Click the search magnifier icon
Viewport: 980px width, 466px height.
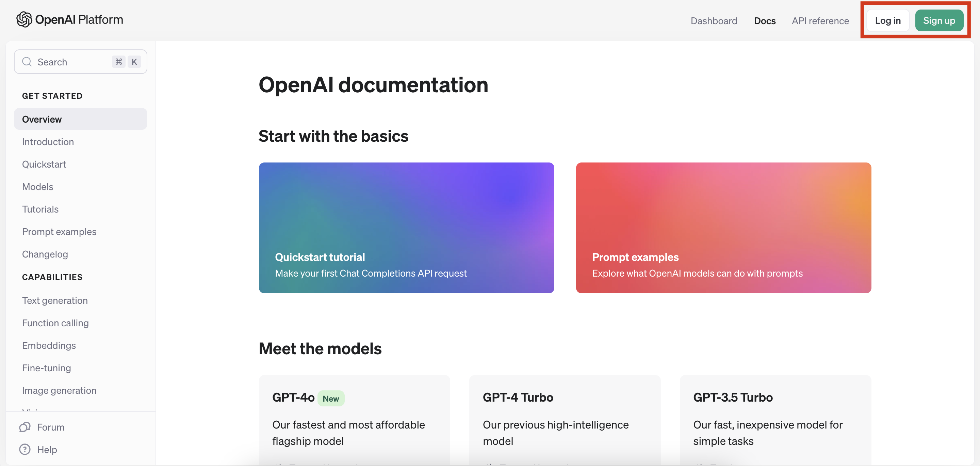(27, 62)
